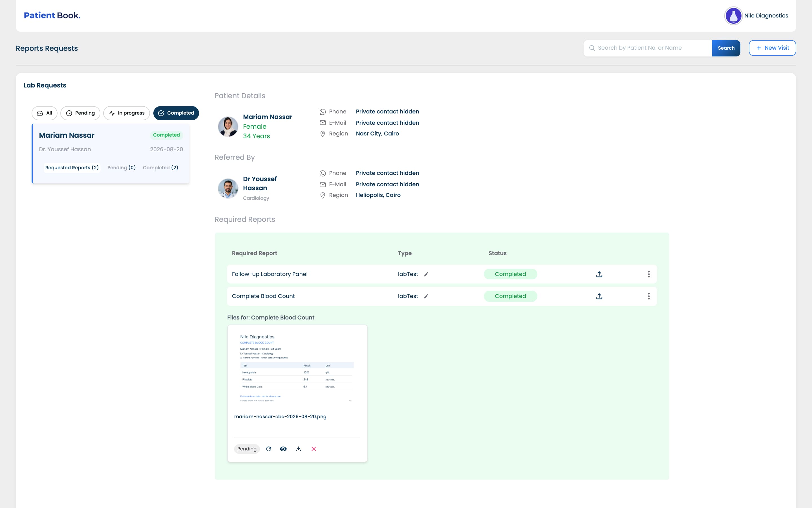Click the patient's E-Mail envelope icon

click(323, 123)
